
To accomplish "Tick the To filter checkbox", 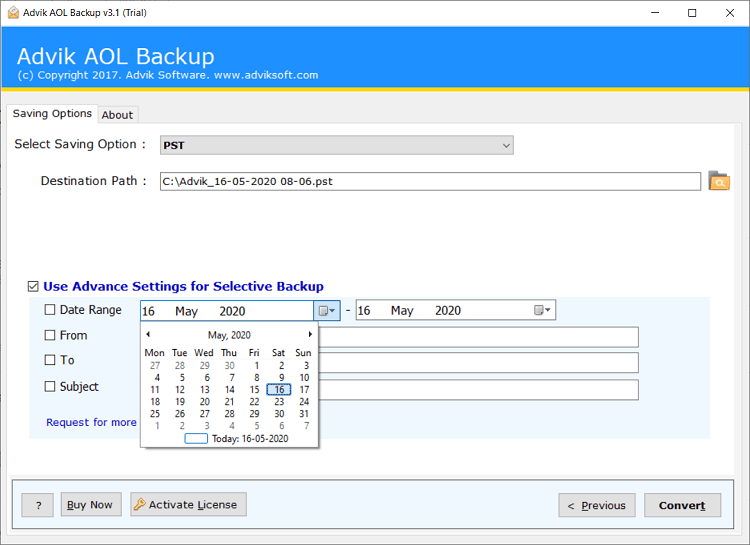I will tap(50, 359).
